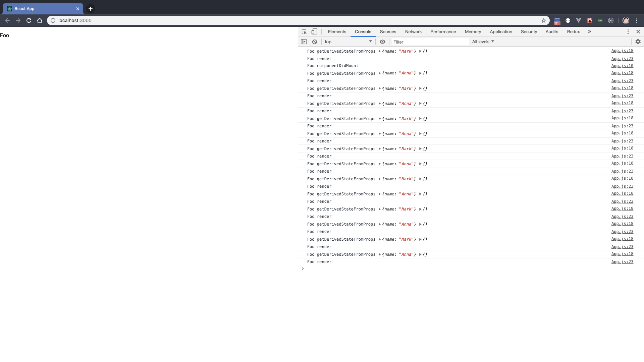Open a new browser tab
This screenshot has height=362, width=644.
[x=91, y=9]
